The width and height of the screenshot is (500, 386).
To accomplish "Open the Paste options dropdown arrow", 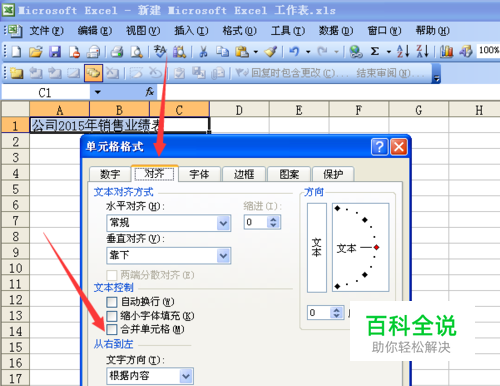I will pyautogui.click(x=256, y=52).
